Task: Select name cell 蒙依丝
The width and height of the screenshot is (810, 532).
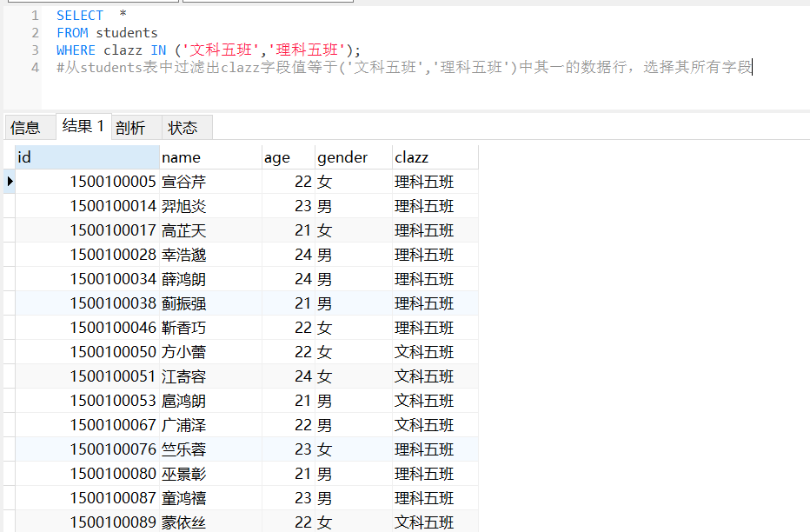Action: coord(210,522)
